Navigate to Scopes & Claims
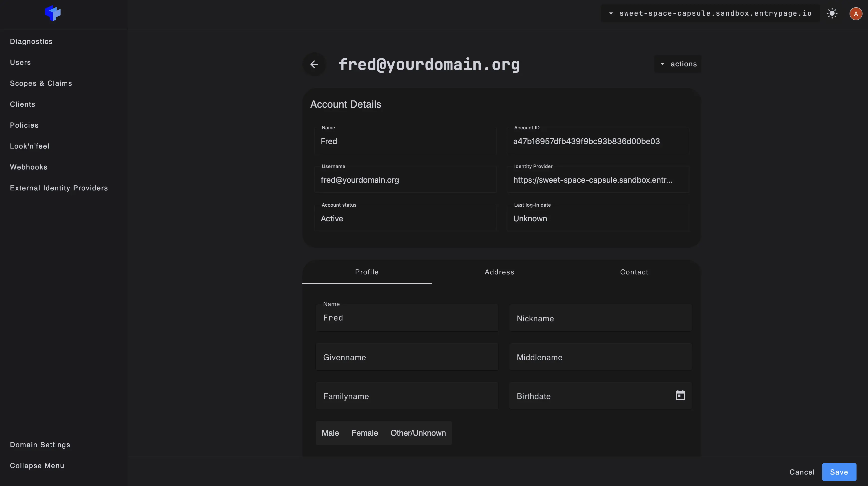Screen dimensions: 868x486 41,83
